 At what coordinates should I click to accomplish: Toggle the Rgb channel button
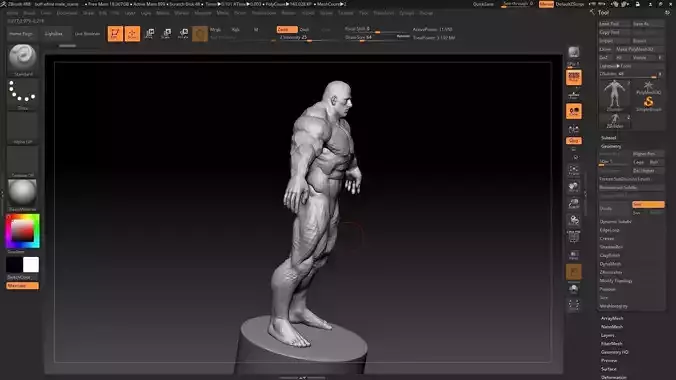tap(236, 29)
